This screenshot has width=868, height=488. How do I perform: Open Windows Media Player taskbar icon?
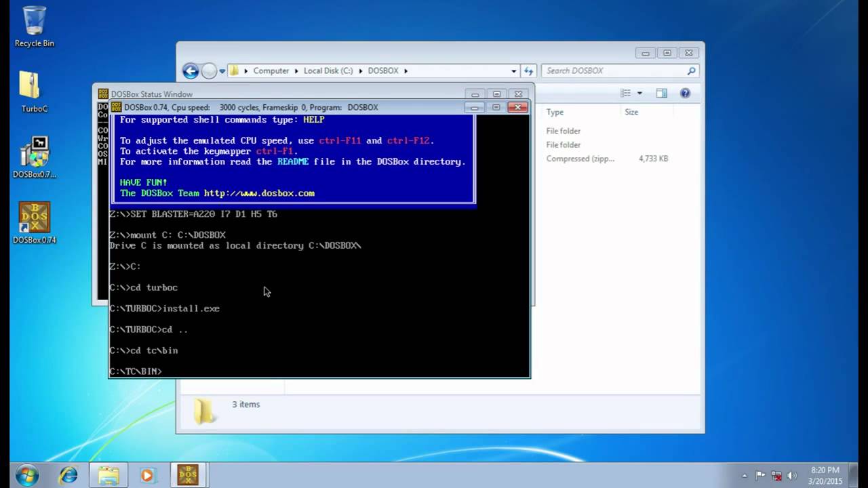(x=147, y=475)
